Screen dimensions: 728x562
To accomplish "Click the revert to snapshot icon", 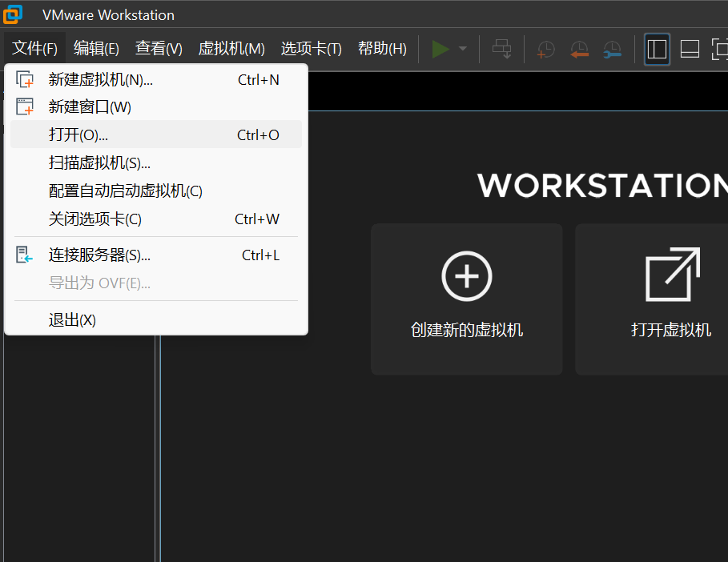I will (x=579, y=49).
